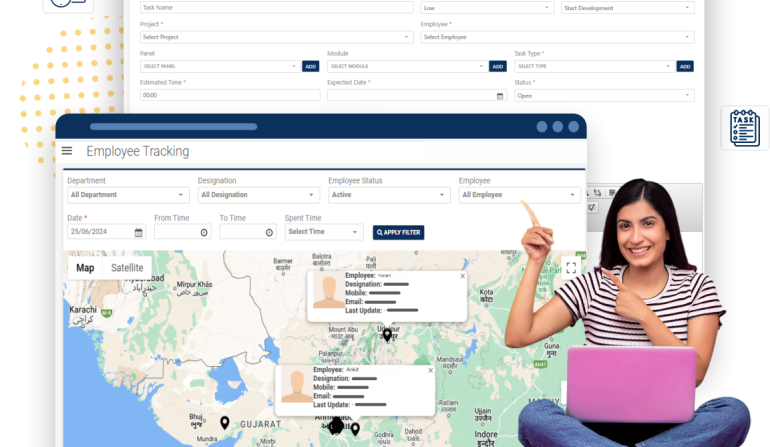Click the Employee Tracking page title

pyautogui.click(x=138, y=151)
